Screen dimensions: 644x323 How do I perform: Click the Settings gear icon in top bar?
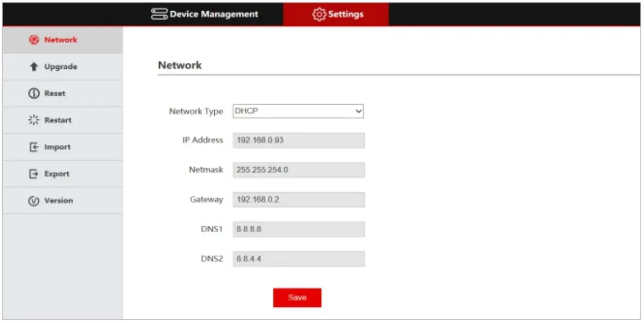click(x=320, y=14)
